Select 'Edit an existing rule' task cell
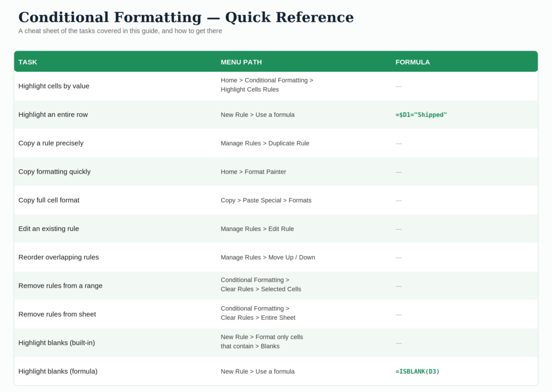 pos(49,229)
